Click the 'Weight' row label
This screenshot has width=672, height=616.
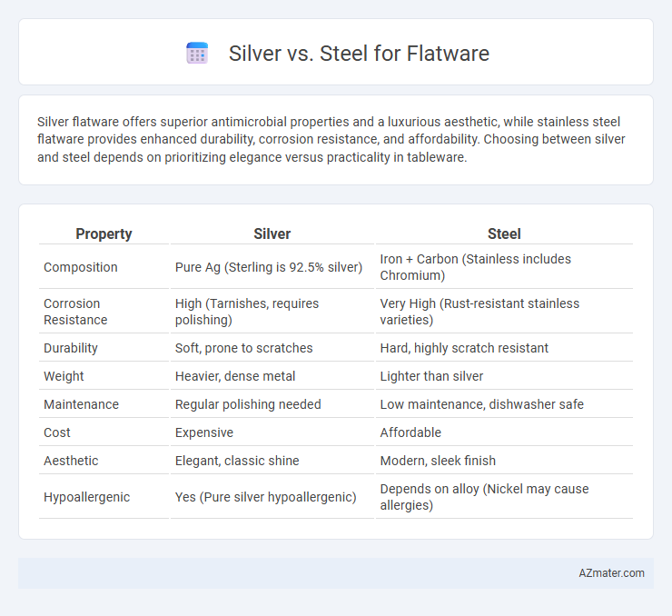pos(64,376)
